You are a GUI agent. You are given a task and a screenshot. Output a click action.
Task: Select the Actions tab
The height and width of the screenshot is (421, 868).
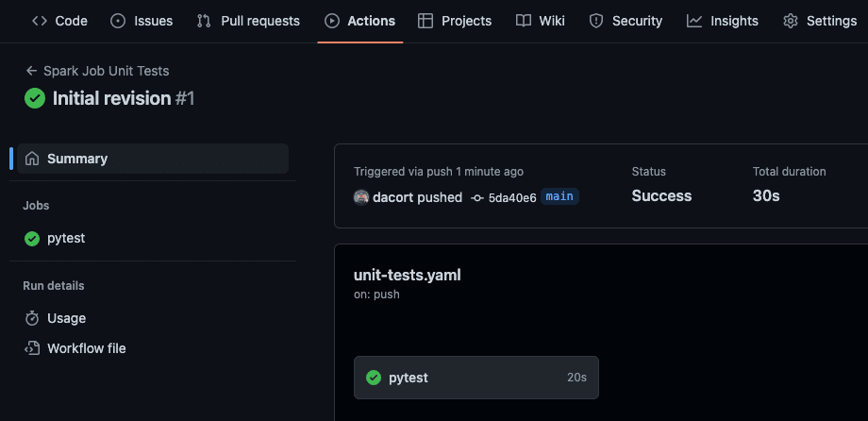[x=360, y=21]
